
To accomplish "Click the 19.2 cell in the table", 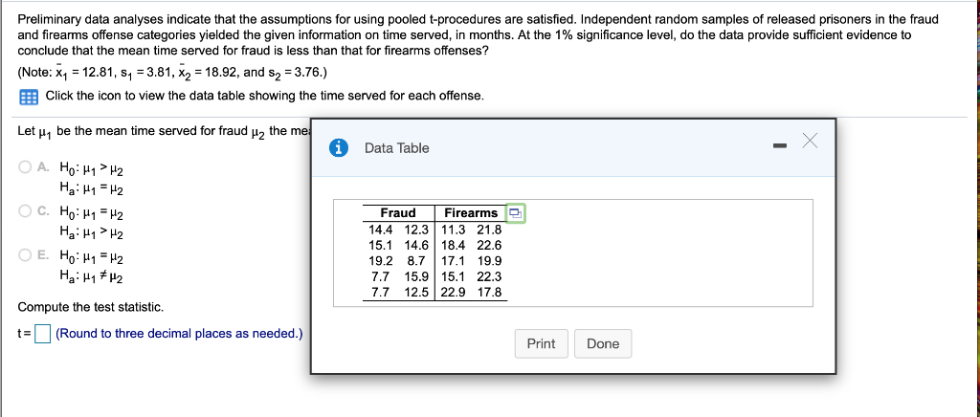I will point(382,261).
